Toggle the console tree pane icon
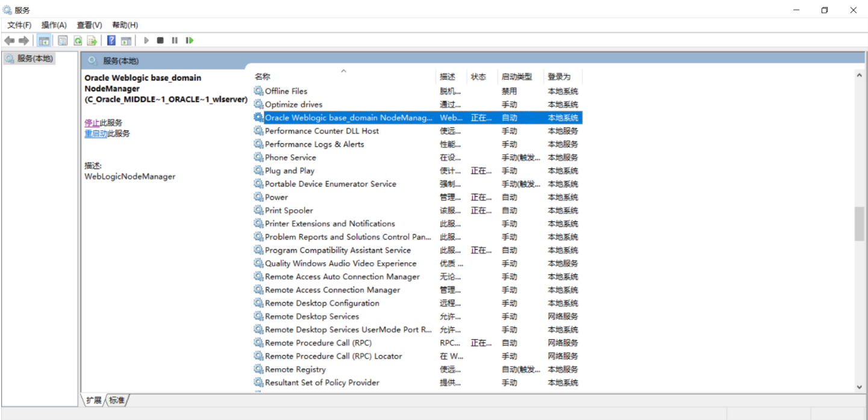Image resolution: width=868 pixels, height=420 pixels. point(43,40)
